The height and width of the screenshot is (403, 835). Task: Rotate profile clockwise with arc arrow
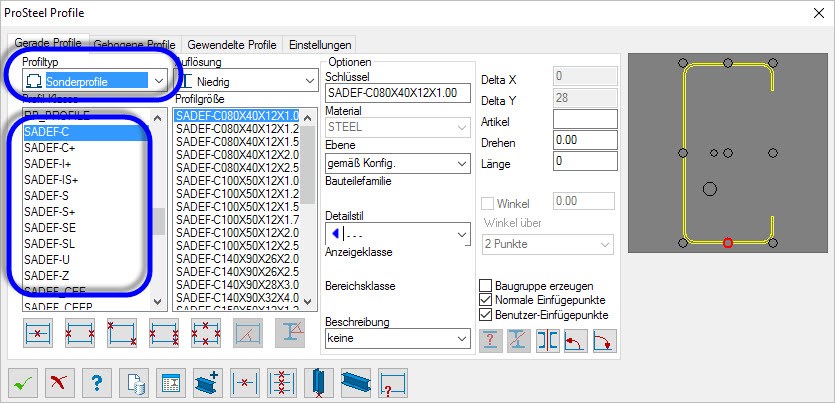[604, 341]
